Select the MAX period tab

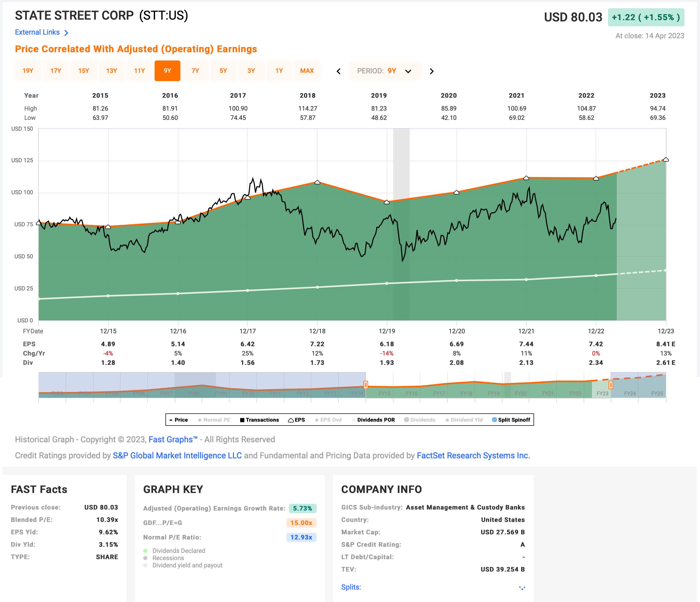point(307,71)
